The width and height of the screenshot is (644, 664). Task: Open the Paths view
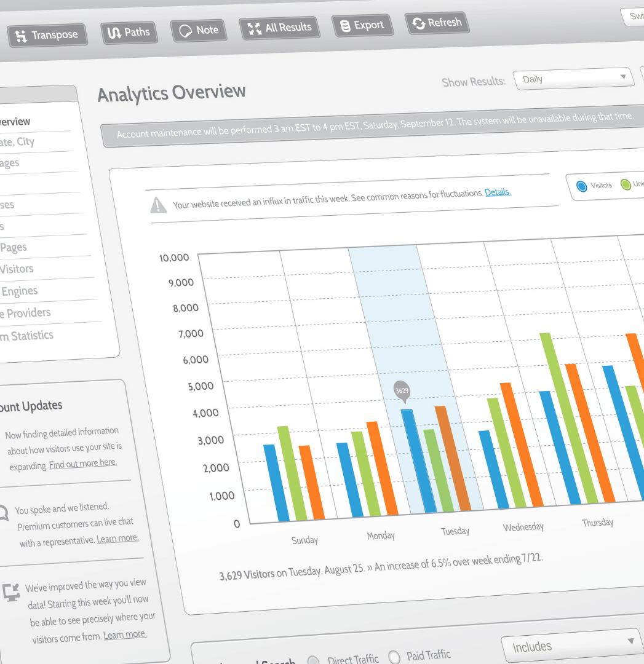(129, 33)
